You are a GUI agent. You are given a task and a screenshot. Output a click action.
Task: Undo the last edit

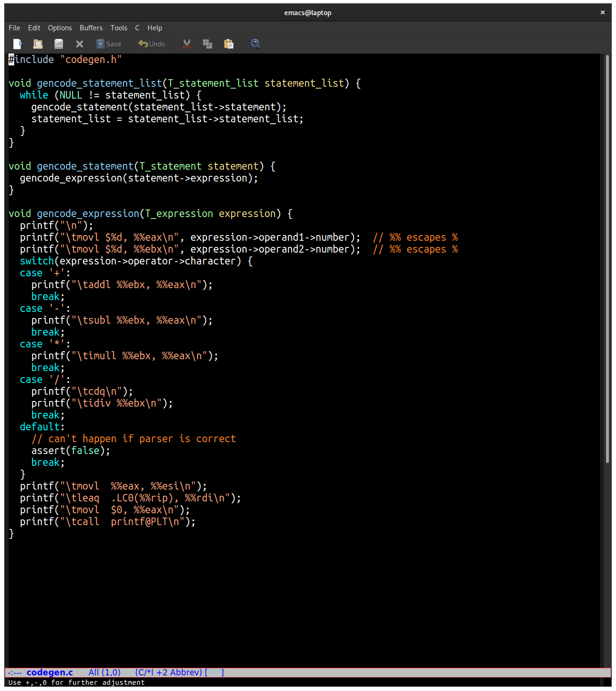point(151,44)
